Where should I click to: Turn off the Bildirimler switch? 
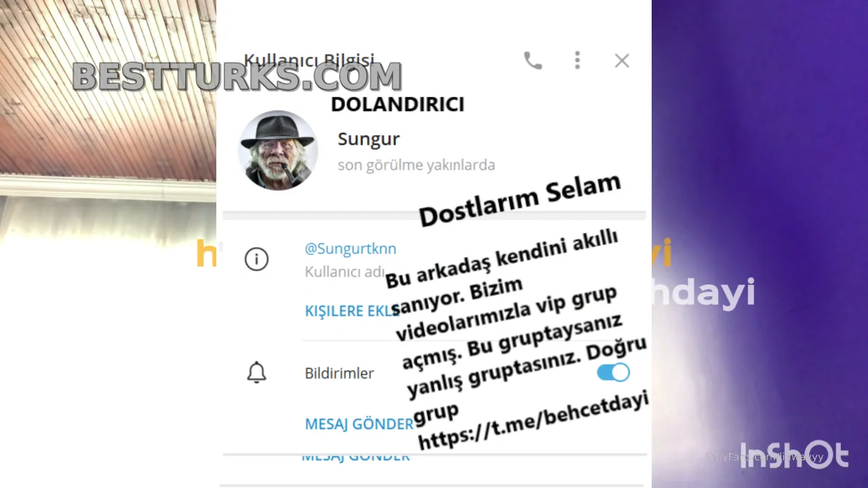(613, 373)
